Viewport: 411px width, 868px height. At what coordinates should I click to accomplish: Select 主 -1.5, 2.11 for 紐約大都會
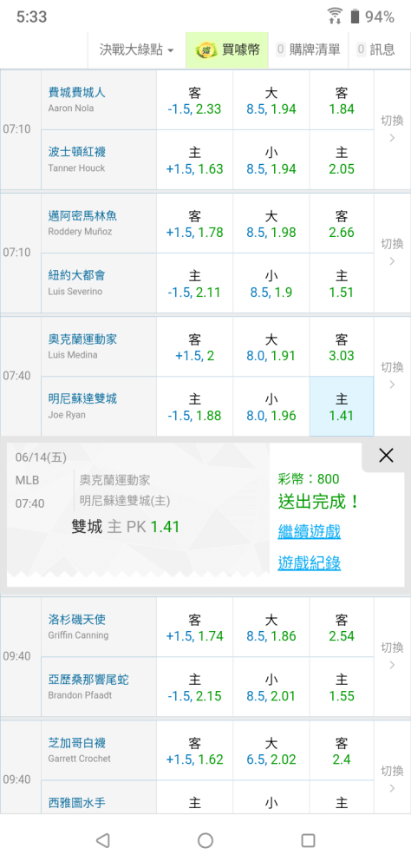[x=195, y=284]
